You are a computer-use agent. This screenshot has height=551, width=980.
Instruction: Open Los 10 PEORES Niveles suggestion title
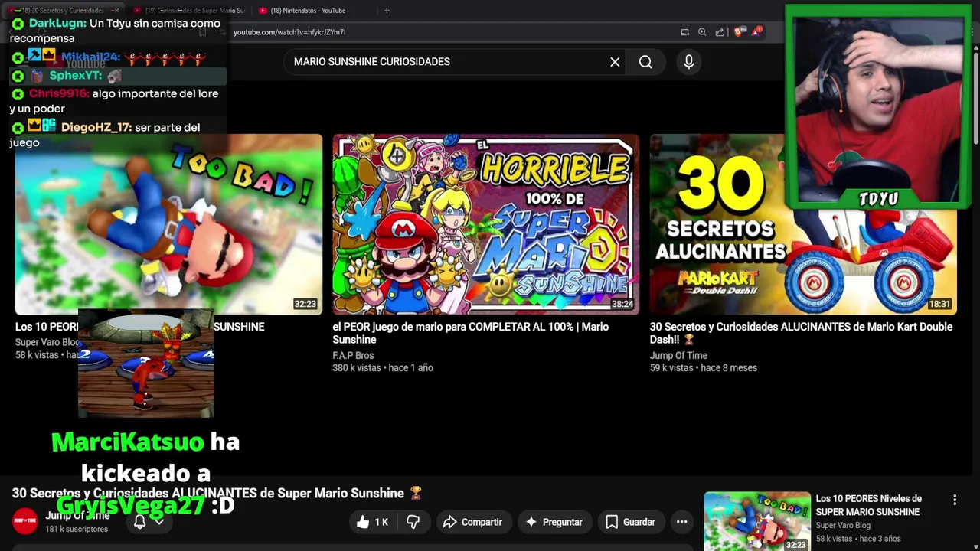[868, 505]
